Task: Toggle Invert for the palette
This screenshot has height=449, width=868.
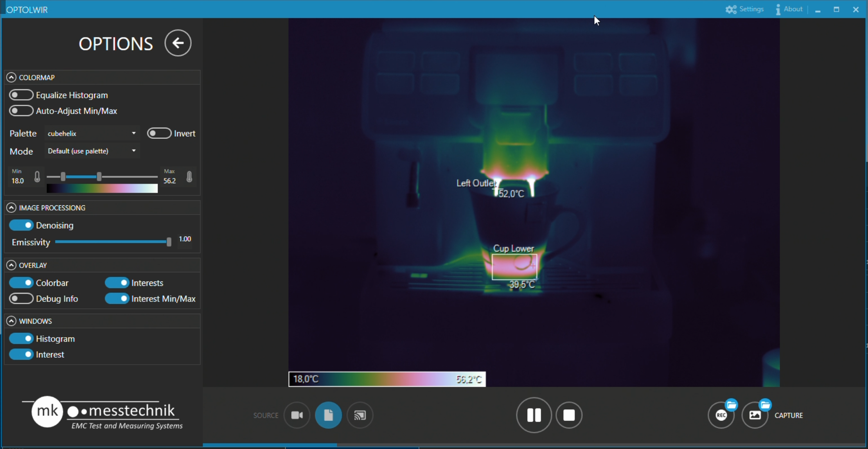Action: coord(159,133)
